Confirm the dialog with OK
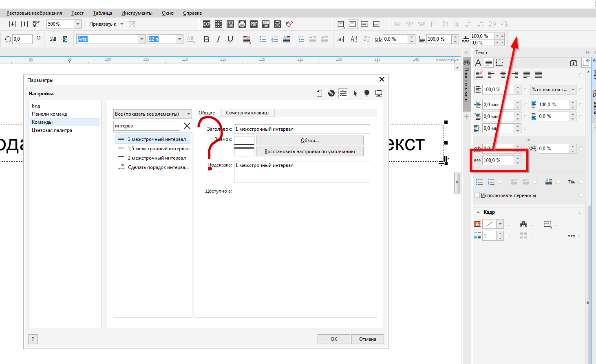Image resolution: width=596 pixels, height=364 pixels. click(x=334, y=339)
